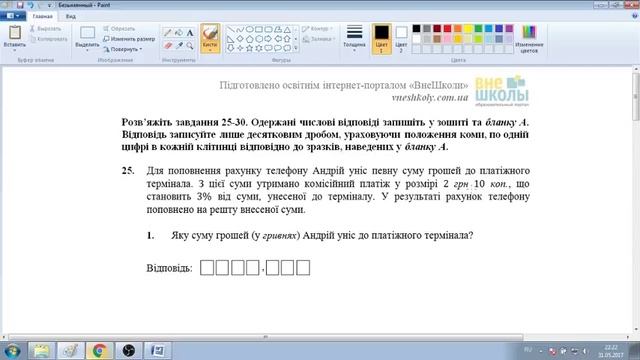
Task: Pick the gray color swatch
Action: (427, 29)
